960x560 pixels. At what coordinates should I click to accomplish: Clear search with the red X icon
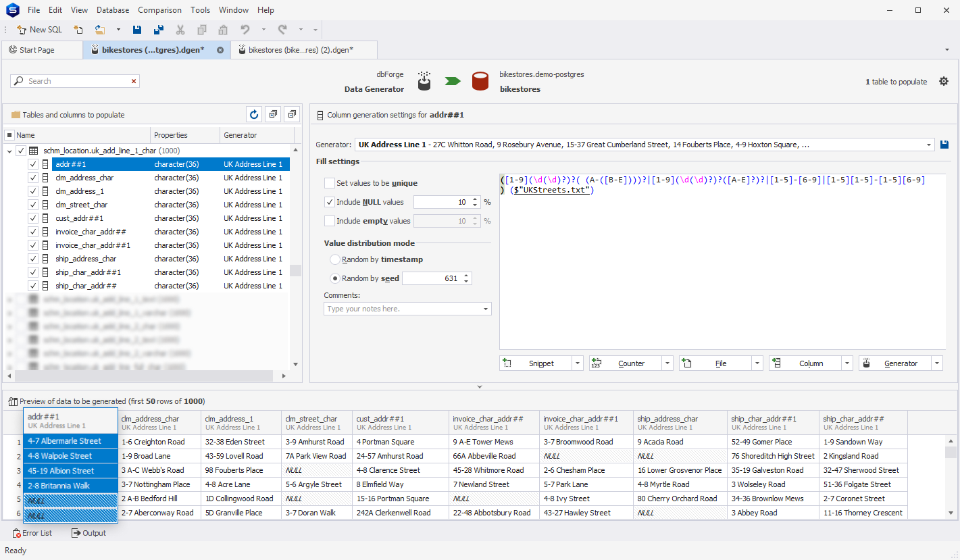pyautogui.click(x=134, y=81)
